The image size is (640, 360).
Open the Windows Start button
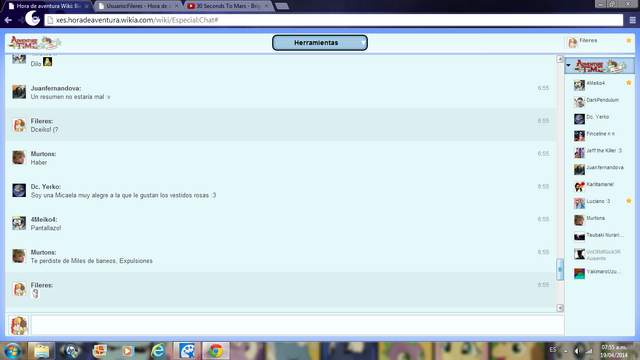point(13,351)
